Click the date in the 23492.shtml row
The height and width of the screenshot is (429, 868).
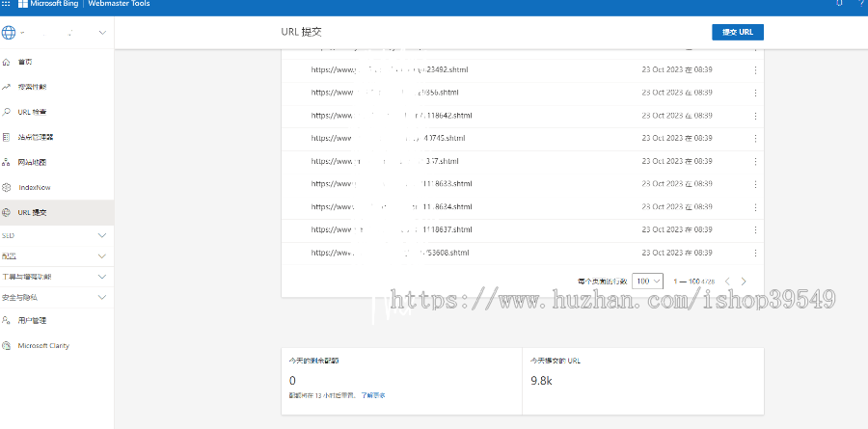[676, 69]
